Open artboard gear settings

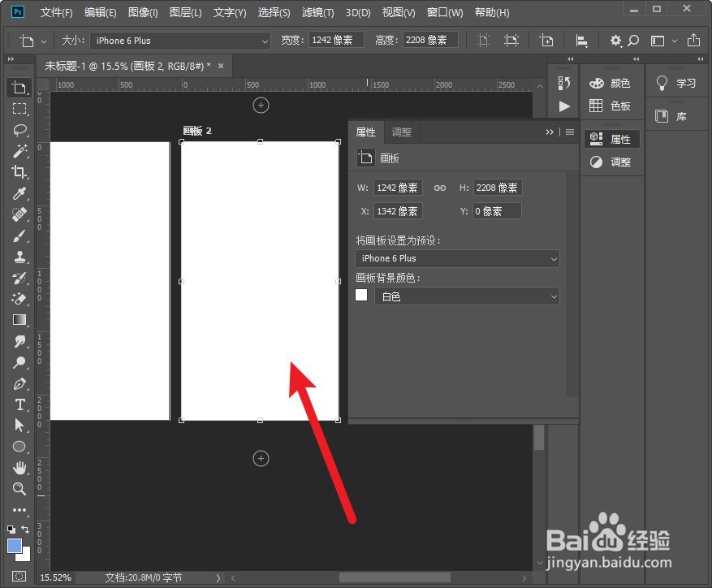615,41
